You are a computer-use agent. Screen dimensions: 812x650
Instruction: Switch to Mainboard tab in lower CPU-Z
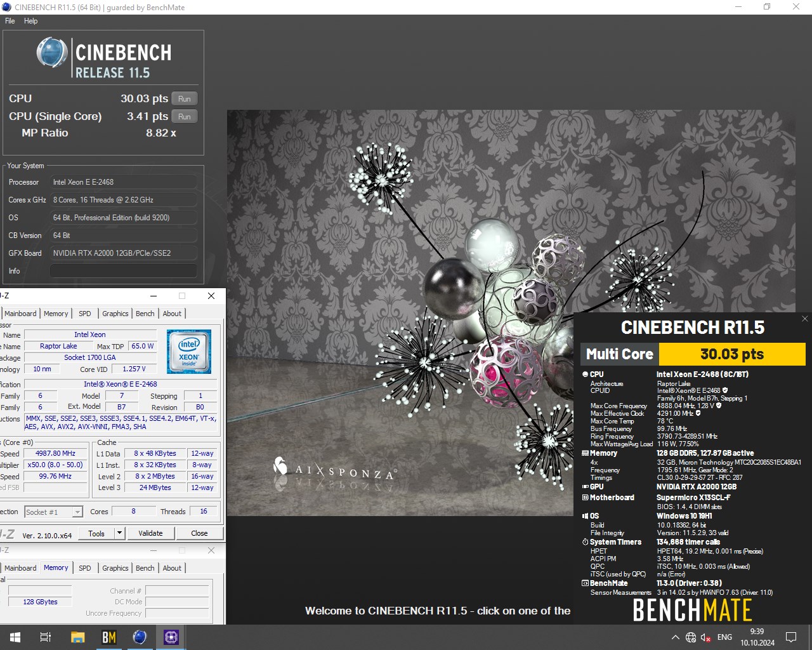click(20, 568)
